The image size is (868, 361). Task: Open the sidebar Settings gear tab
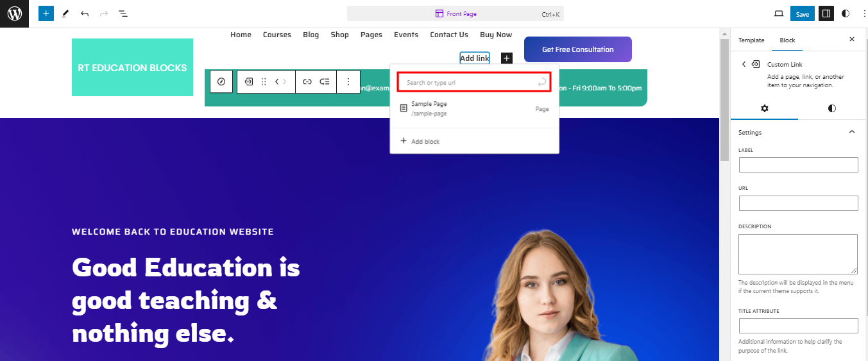(764, 108)
